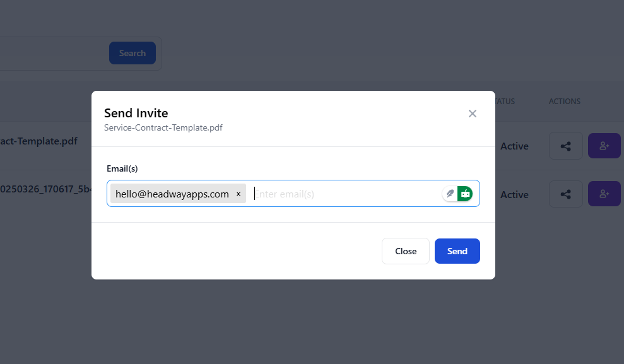Image resolution: width=624 pixels, height=364 pixels.
Task: Click the hello@headwayapps.com email tag text
Action: pyautogui.click(x=172, y=194)
